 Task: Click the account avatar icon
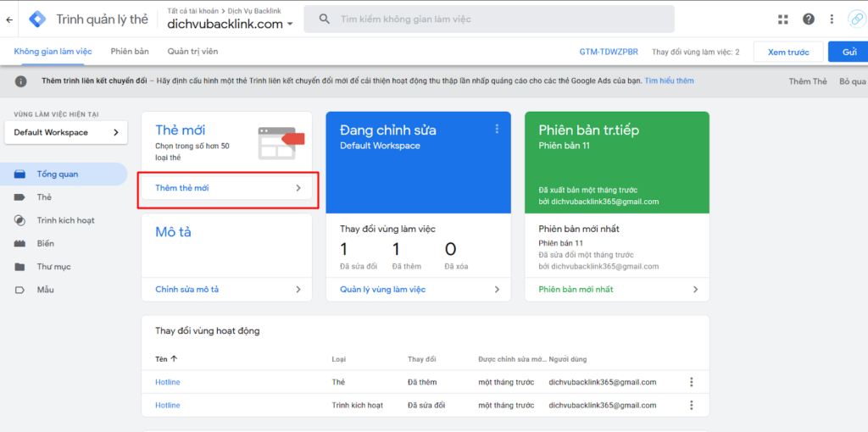click(x=856, y=19)
